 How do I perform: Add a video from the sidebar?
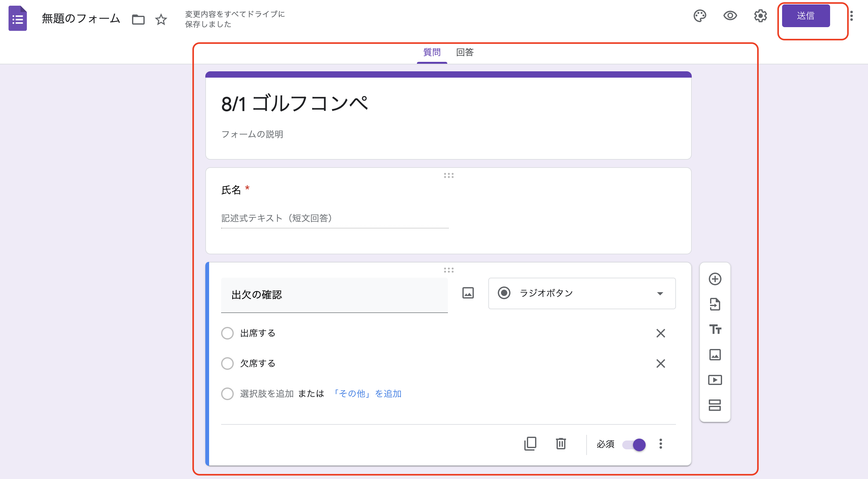[715, 380]
